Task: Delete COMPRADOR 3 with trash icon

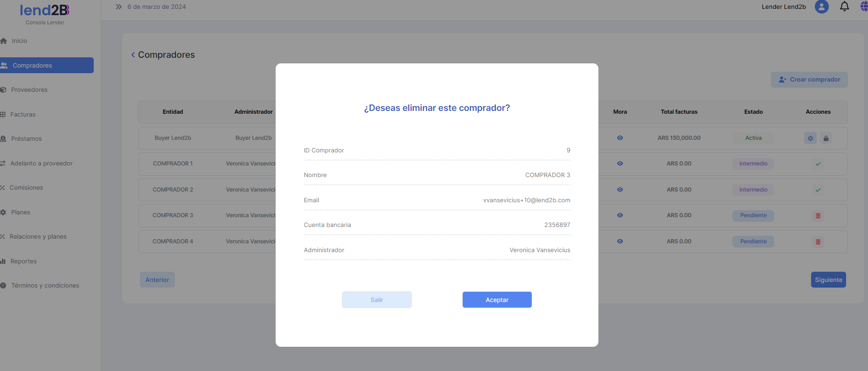Action: click(818, 216)
